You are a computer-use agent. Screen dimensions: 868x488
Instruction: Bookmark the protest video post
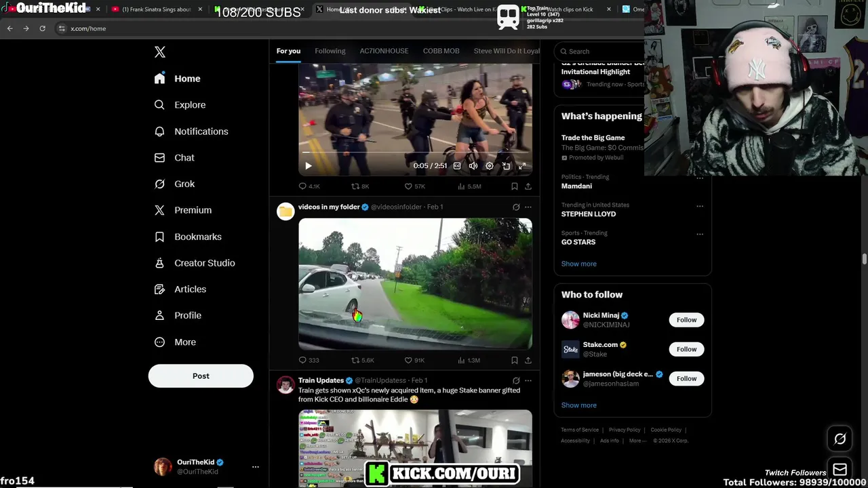point(515,186)
